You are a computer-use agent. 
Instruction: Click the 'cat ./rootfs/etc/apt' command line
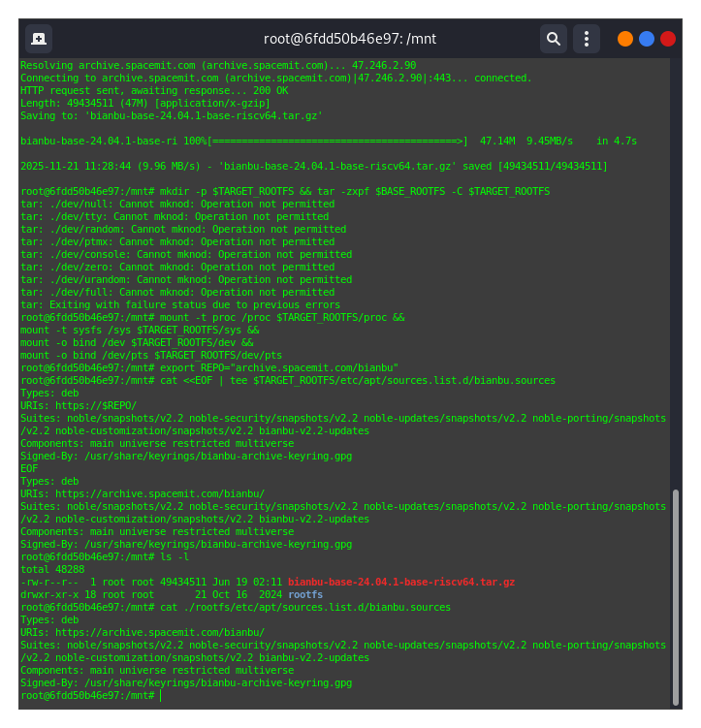tap(236, 607)
